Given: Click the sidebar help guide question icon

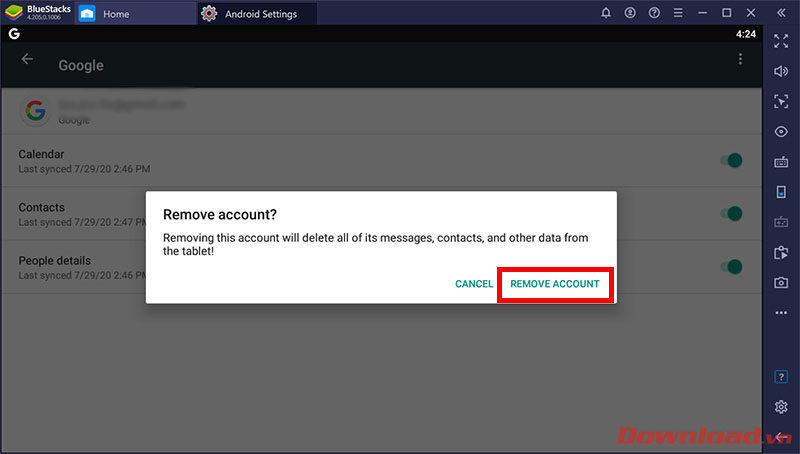Looking at the screenshot, I should 781,377.
